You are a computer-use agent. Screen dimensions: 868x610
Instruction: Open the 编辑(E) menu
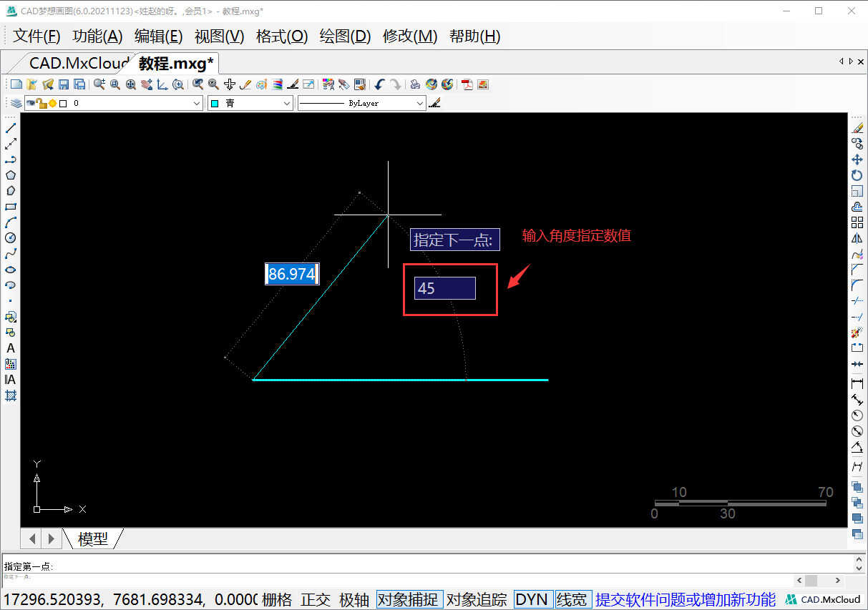tap(159, 36)
